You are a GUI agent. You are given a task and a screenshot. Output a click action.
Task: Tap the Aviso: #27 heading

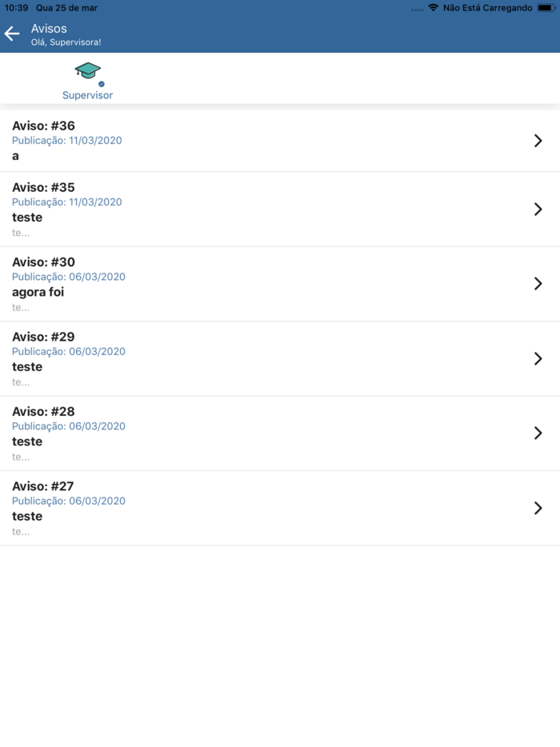click(43, 486)
